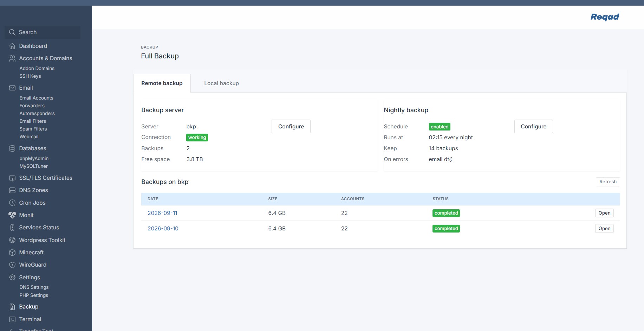This screenshot has height=331, width=644.
Task: Open Backup menu item in sidebar
Action: [29, 307]
